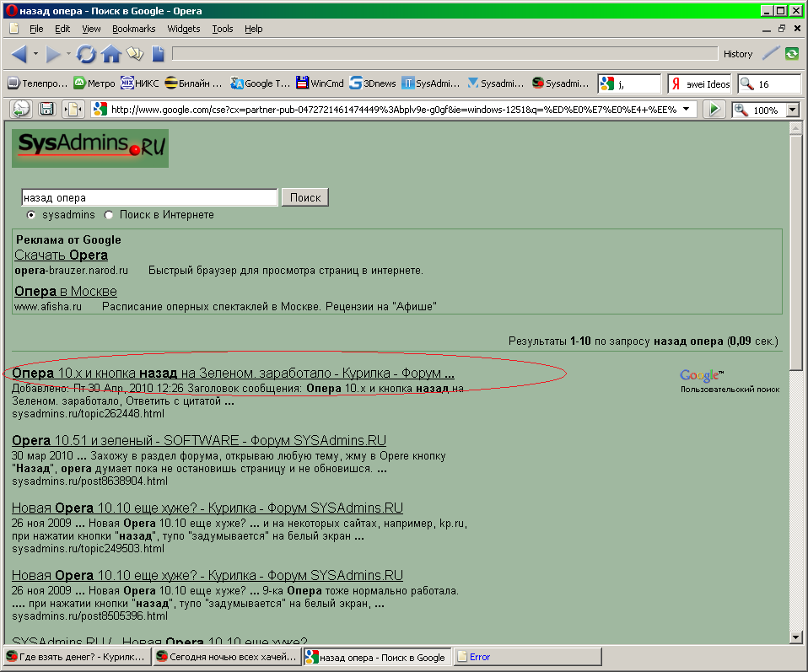
Task: Open the Bookmarks menu
Action: tap(134, 29)
